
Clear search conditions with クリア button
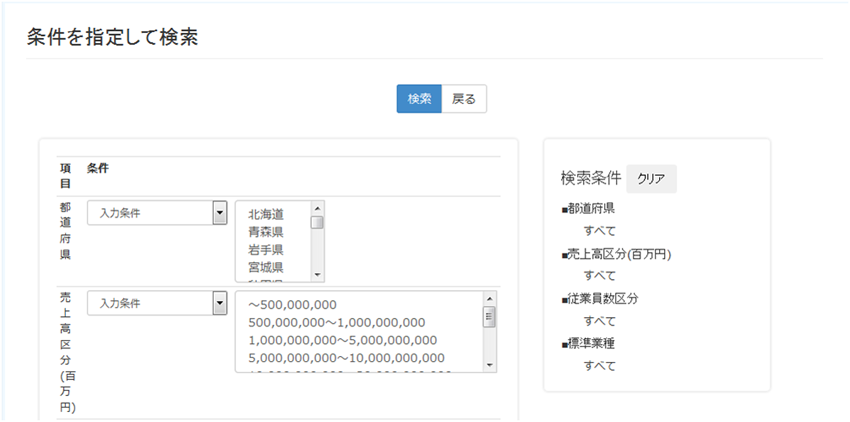tap(651, 179)
